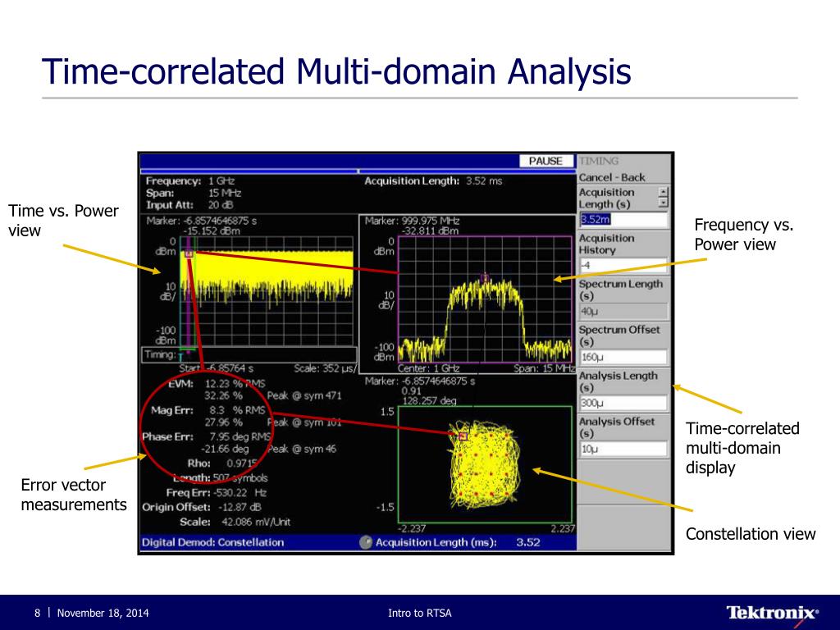
Task: Click the acquisition progress bar at the top
Action: tap(358, 171)
